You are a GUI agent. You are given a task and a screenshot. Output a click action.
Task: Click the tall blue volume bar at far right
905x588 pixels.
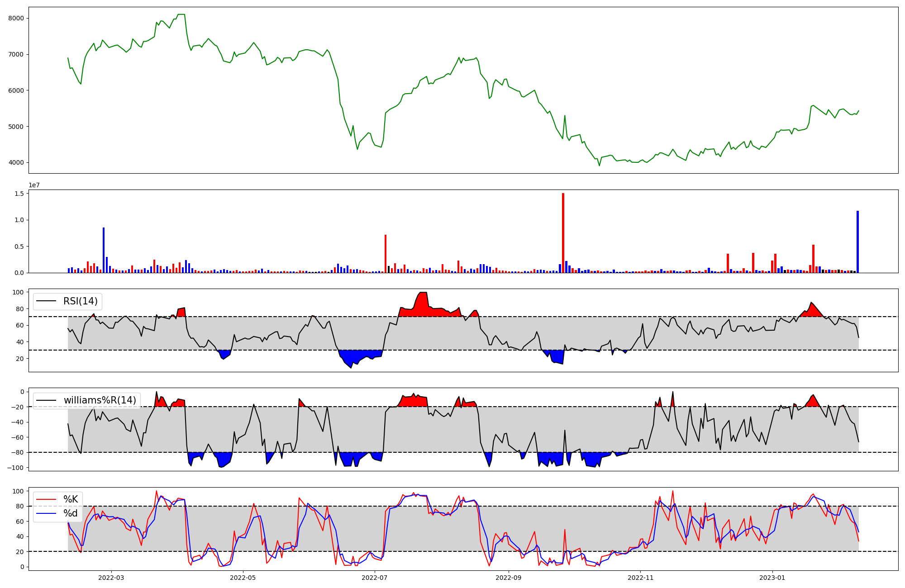[x=857, y=242]
